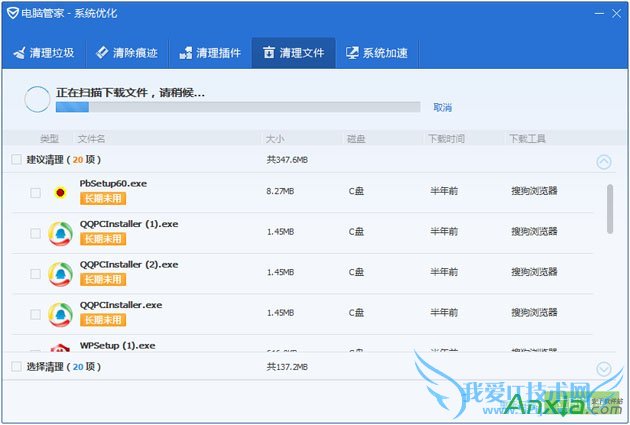
Task: Collapse the 建议清理 section arrow
Action: point(603,161)
